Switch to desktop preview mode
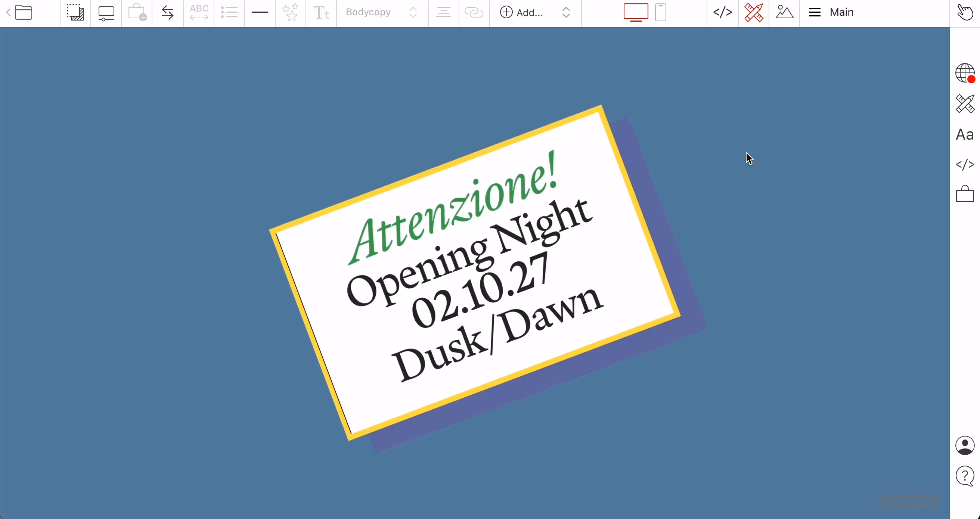The width and height of the screenshot is (980, 519). [x=636, y=13]
